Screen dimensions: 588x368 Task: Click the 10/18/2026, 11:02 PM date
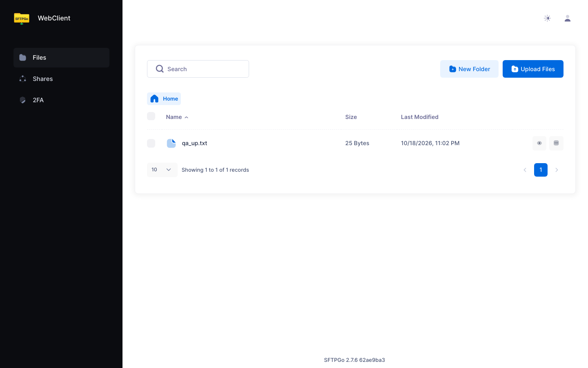point(430,143)
